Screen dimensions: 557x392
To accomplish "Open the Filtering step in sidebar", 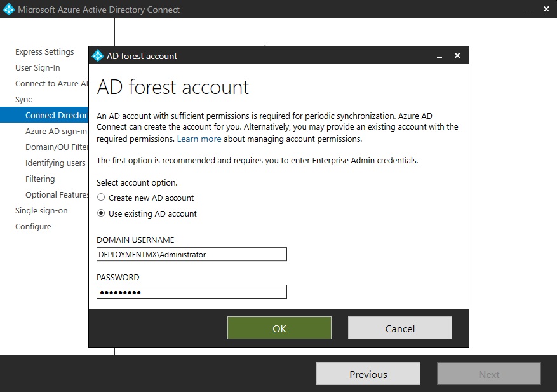I will point(40,179).
